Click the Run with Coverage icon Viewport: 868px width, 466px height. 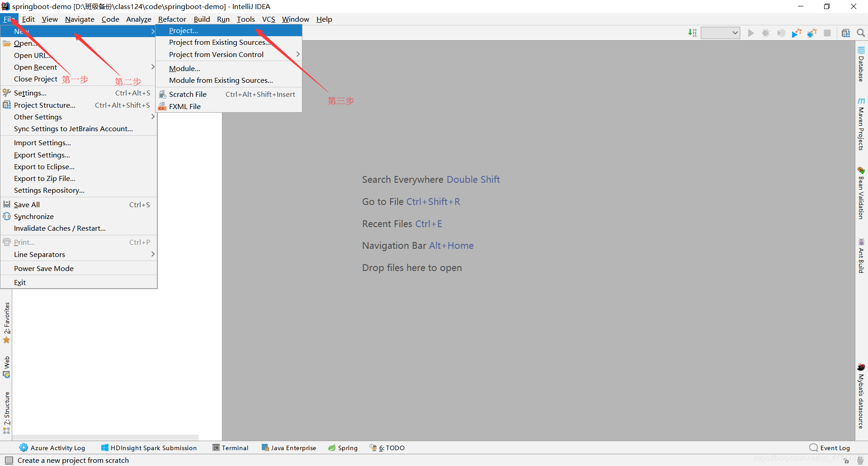pos(781,33)
